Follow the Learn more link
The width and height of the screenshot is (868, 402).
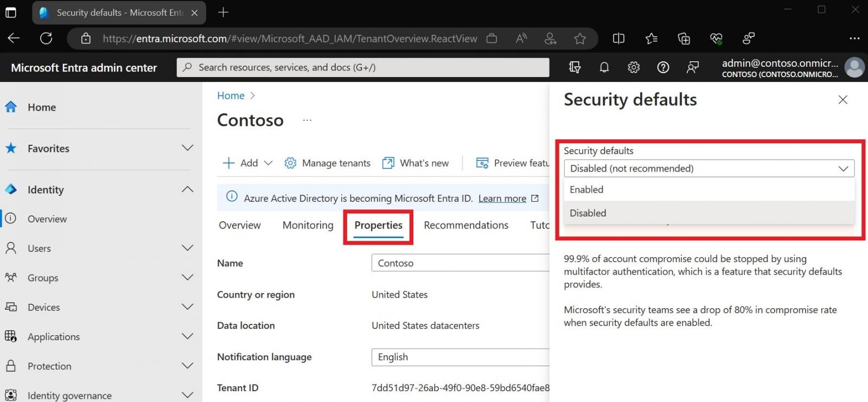point(502,199)
